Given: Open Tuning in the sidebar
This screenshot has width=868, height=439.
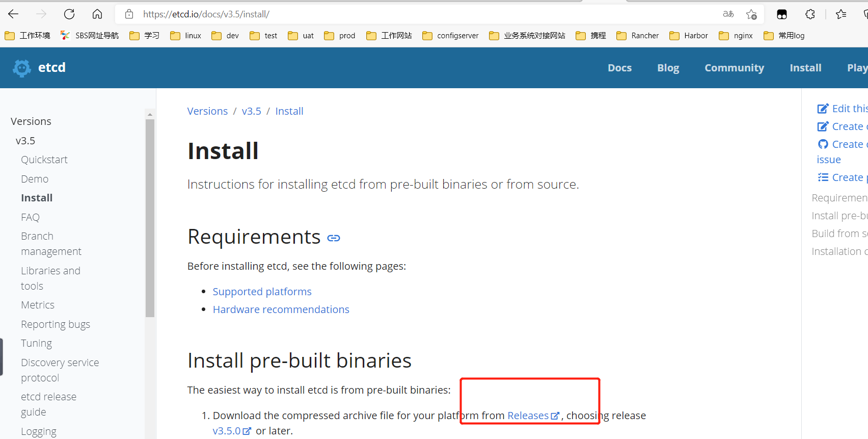Looking at the screenshot, I should click(36, 343).
